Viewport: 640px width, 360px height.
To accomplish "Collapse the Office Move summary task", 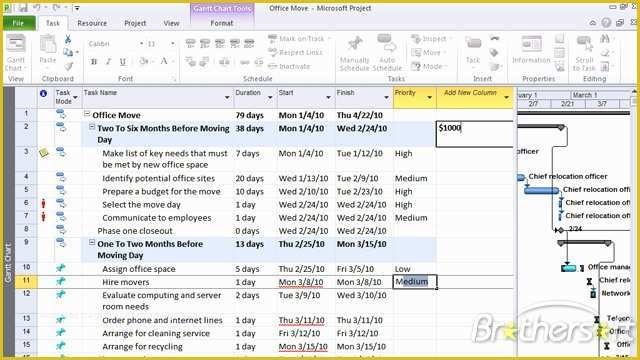I will click(x=87, y=114).
